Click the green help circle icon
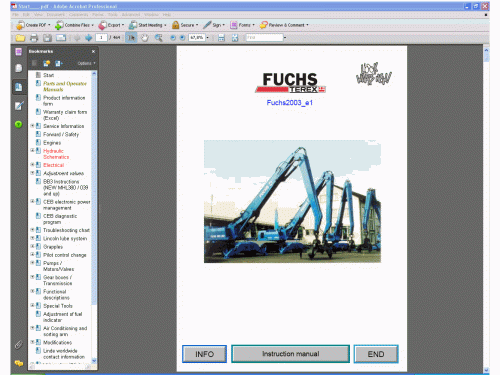500x375 pixels. 19,124
